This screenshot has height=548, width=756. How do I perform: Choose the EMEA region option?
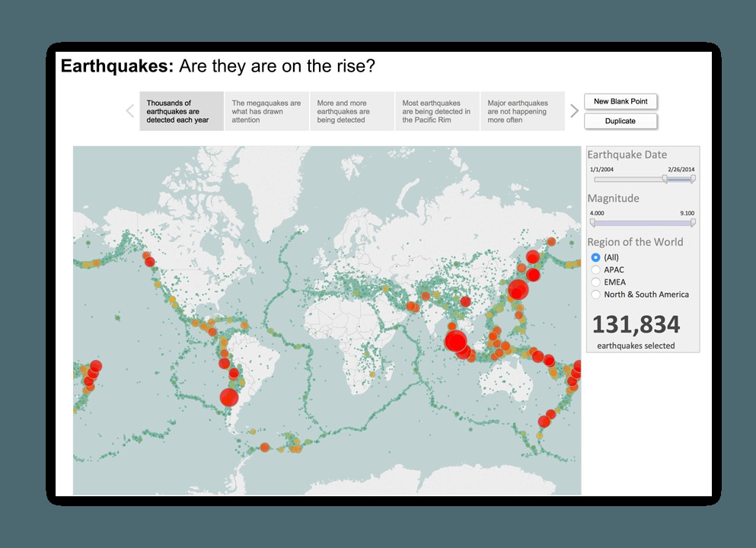[595, 282]
